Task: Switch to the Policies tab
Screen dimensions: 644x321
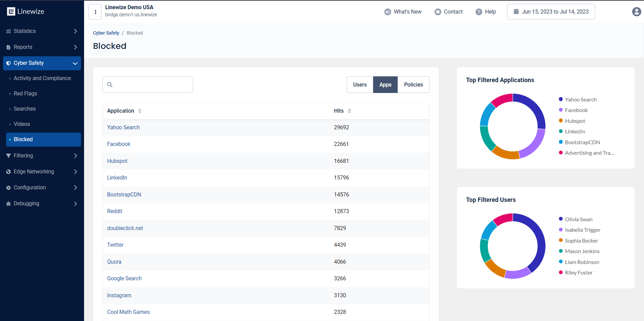Action: tap(413, 85)
